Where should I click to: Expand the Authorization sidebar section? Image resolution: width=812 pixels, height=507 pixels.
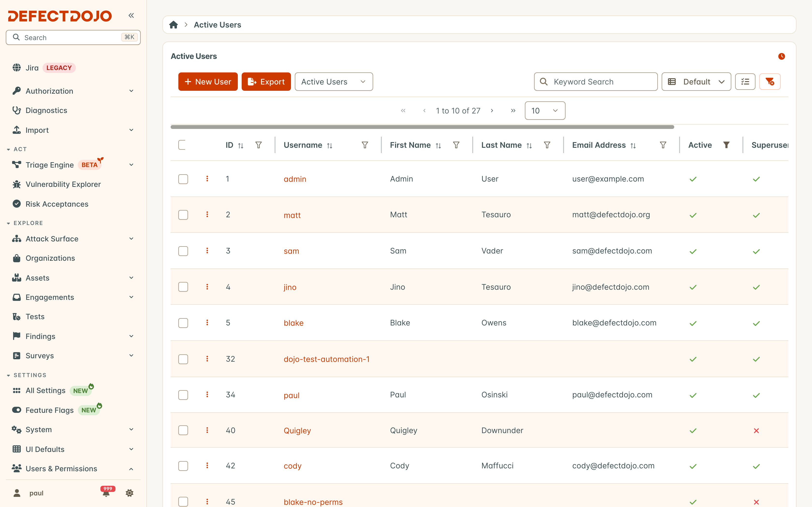click(x=73, y=91)
